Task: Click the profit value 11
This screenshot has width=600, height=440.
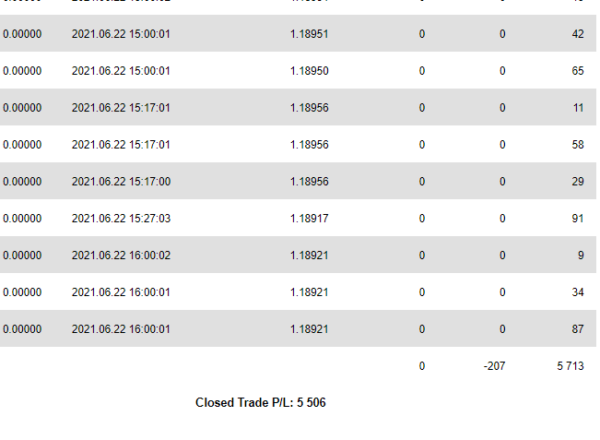Action: tap(578, 108)
